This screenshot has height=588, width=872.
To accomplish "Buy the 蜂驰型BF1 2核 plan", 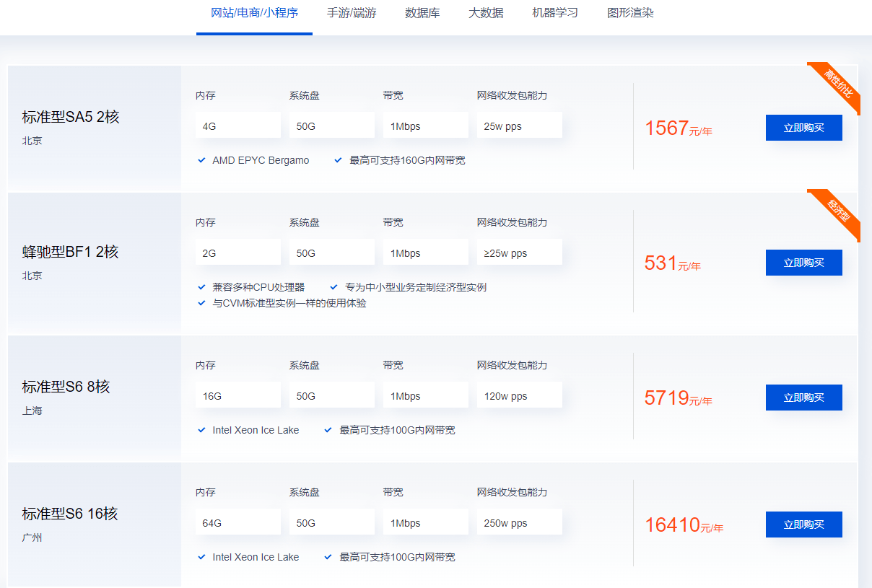I will pyautogui.click(x=803, y=263).
